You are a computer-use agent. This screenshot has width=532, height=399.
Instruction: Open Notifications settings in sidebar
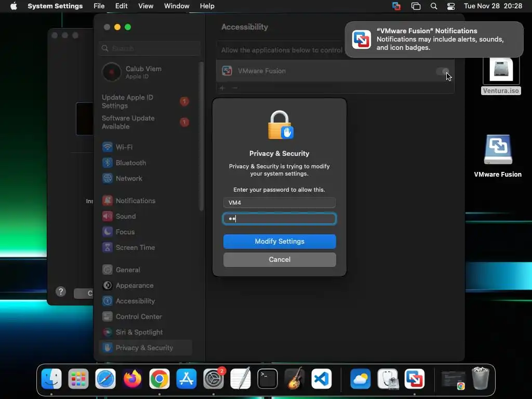146,201
